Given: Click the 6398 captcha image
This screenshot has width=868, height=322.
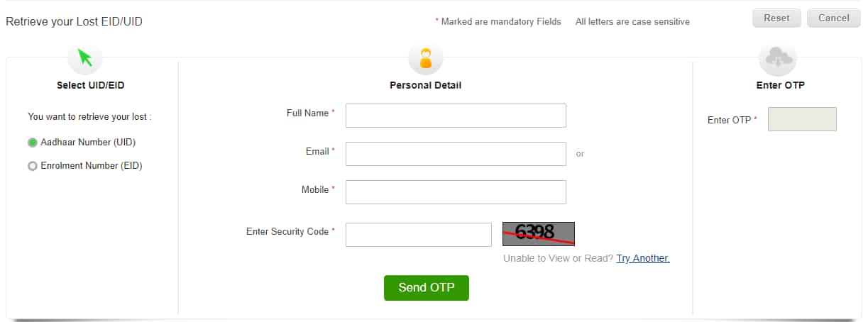Looking at the screenshot, I should (x=539, y=233).
